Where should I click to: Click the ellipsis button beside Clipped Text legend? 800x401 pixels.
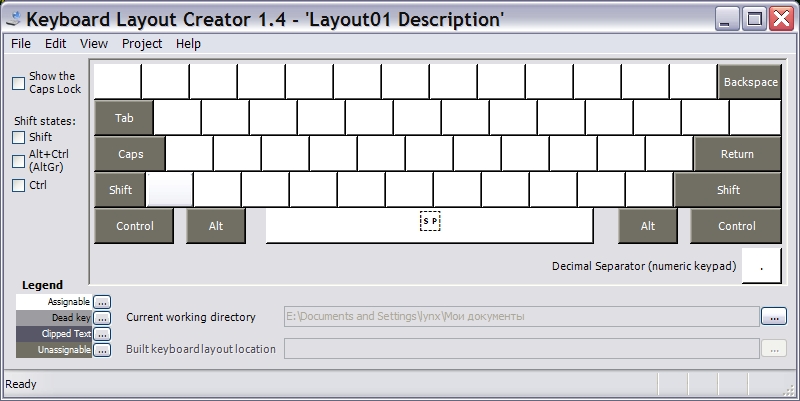[x=102, y=334]
